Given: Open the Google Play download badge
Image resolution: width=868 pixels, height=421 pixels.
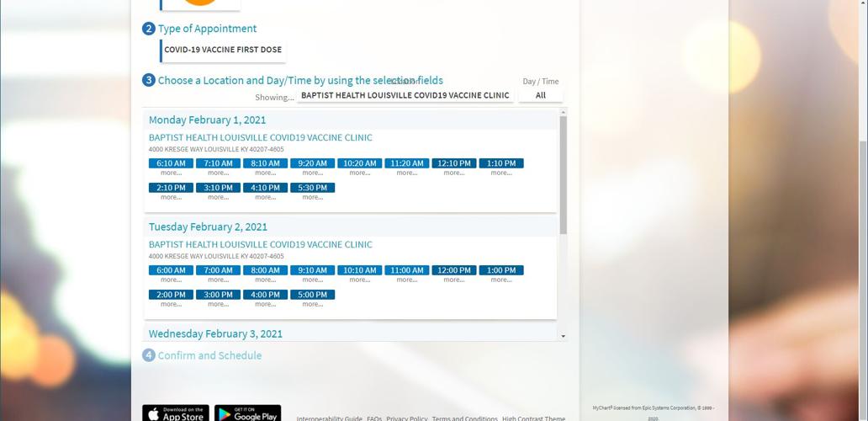Looking at the screenshot, I should (x=247, y=413).
